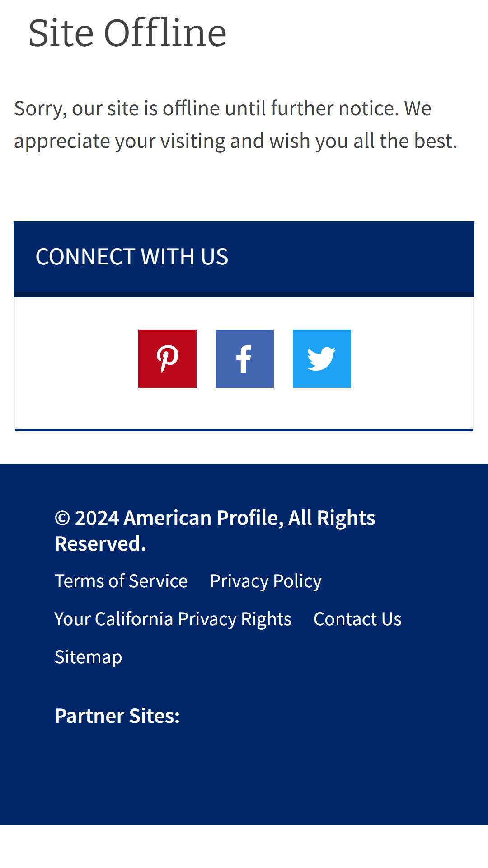
Task: Open the Facebook social icon
Action: (x=244, y=359)
